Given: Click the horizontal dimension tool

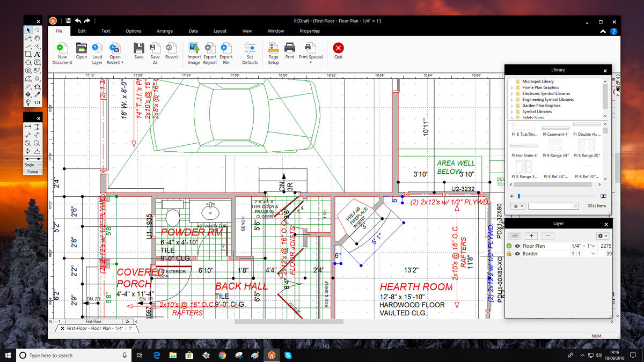Looking at the screenshot, I should (28, 127).
